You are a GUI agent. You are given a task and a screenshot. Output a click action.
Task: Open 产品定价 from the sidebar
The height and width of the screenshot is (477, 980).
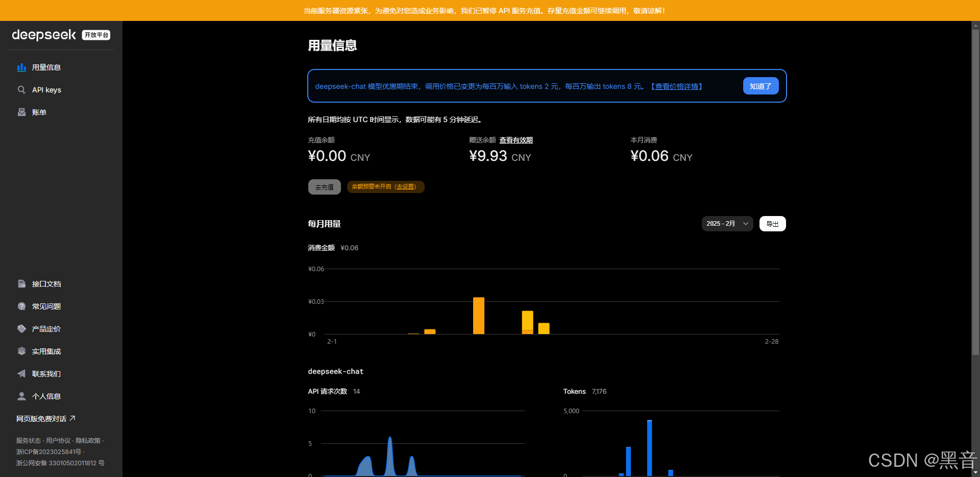click(x=61, y=329)
